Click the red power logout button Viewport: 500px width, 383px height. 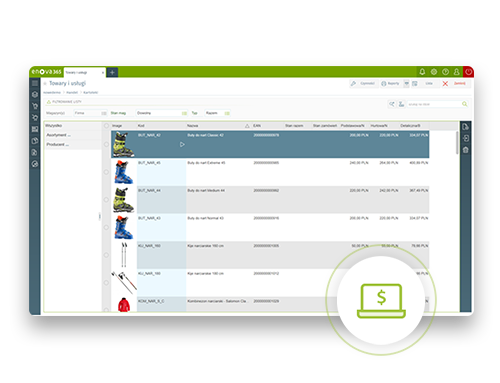coord(468,72)
